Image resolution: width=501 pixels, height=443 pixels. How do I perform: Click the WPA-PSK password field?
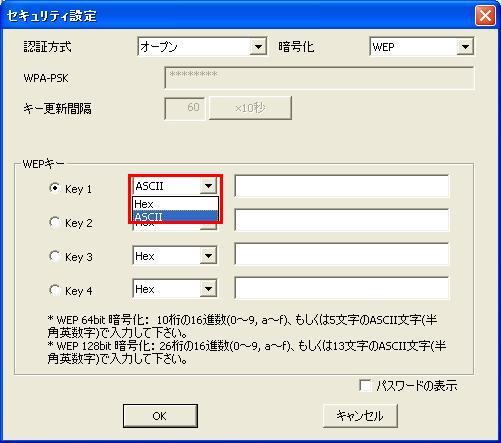[x=319, y=78]
